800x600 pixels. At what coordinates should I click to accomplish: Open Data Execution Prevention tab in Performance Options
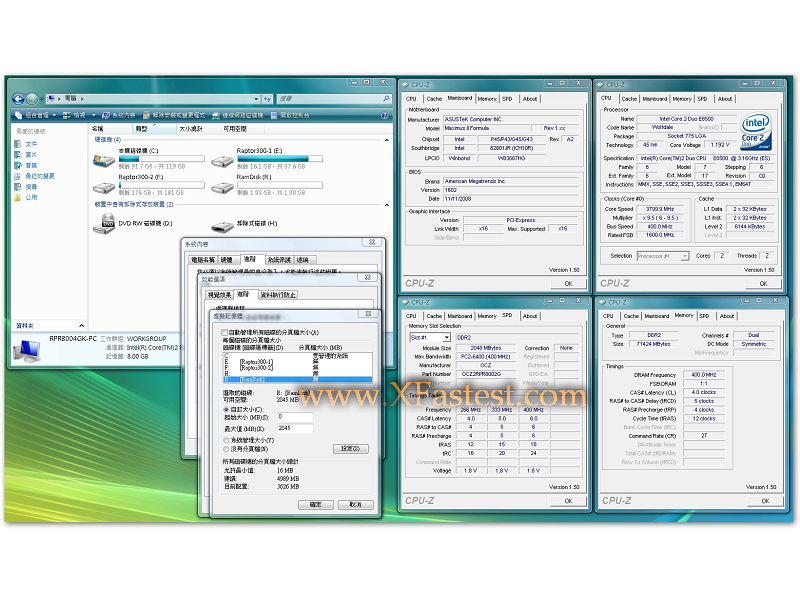click(x=278, y=295)
